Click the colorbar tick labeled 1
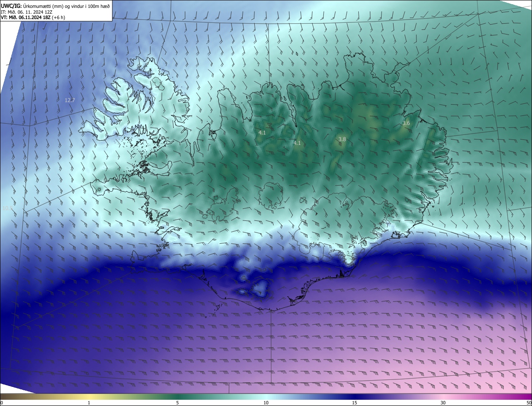The image size is (532, 406). coord(89,403)
